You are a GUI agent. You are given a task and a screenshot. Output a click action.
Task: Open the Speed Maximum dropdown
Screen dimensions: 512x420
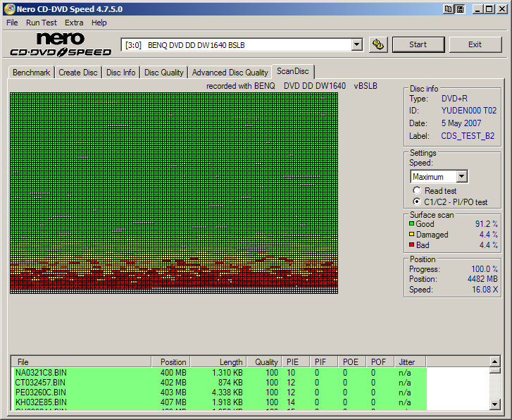click(461, 176)
